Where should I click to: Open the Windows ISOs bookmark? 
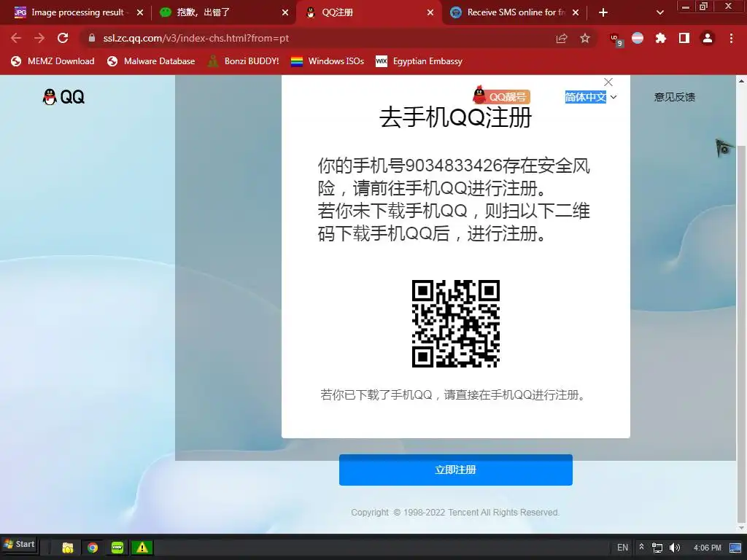[328, 61]
